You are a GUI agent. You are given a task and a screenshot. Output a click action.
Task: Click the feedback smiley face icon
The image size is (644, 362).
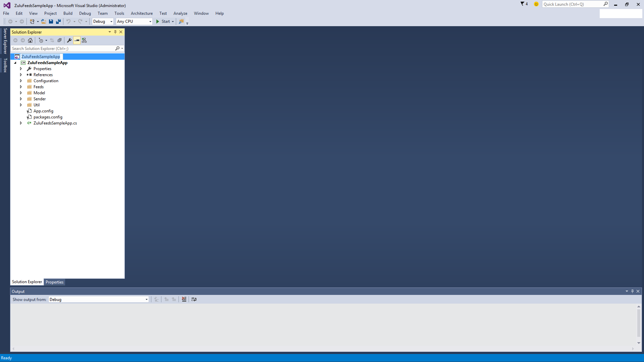(x=536, y=4)
